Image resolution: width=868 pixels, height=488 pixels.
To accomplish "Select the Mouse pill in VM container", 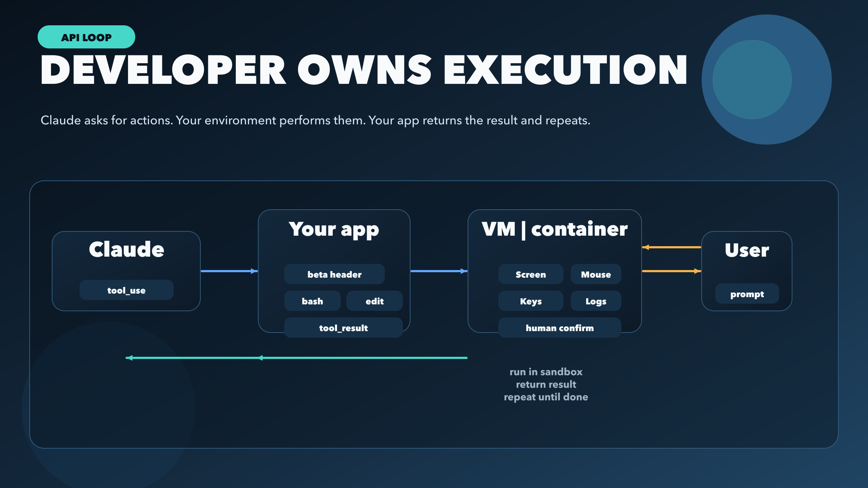I will coord(595,274).
